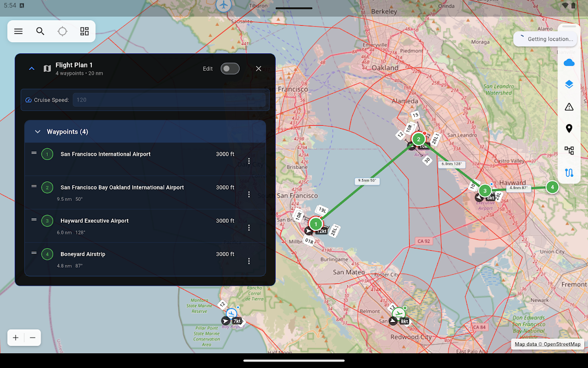Select green waypoint marker 4 on the map
This screenshot has width=588, height=368.
tap(552, 187)
